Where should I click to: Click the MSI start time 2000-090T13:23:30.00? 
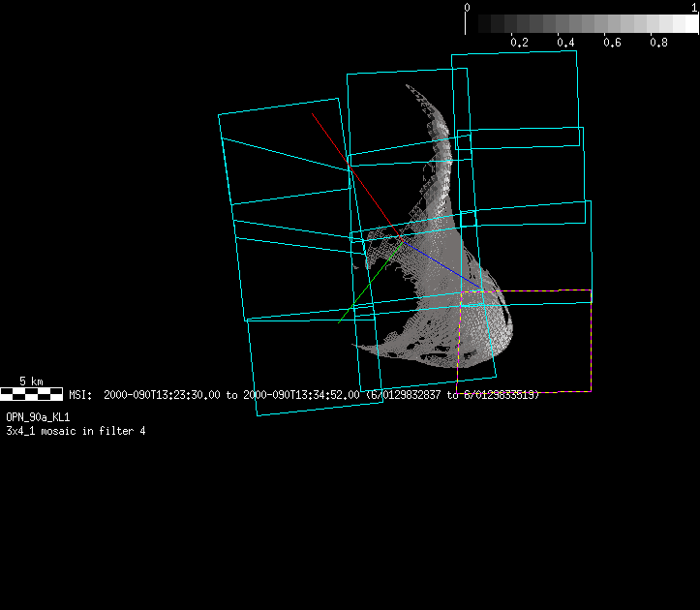pos(163,395)
